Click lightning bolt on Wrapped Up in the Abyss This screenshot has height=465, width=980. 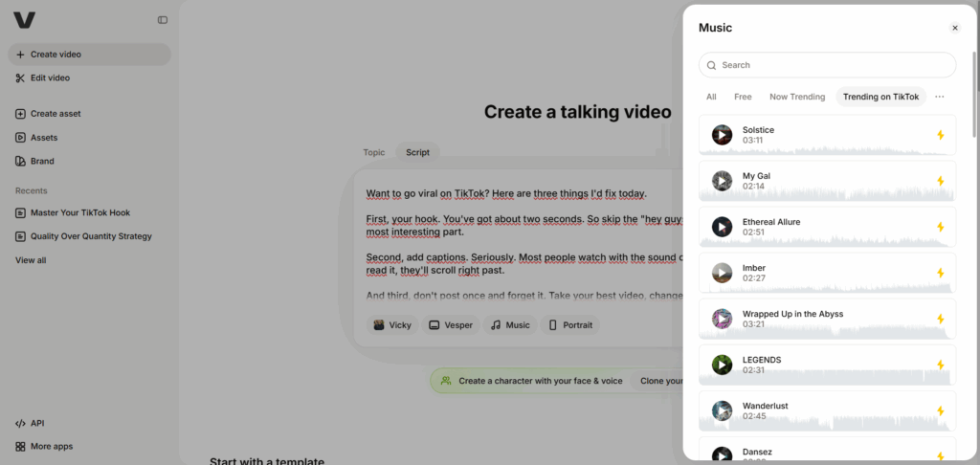(940, 319)
